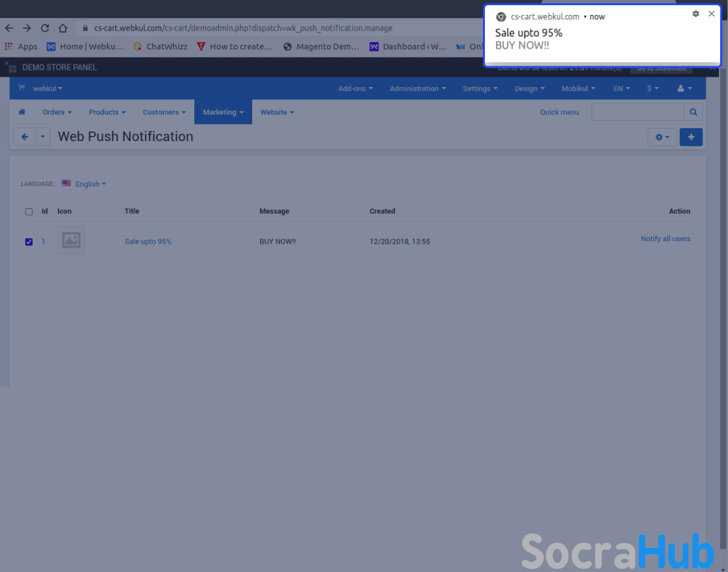Open the Marketing menu
The width and height of the screenshot is (728, 572).
tap(223, 112)
